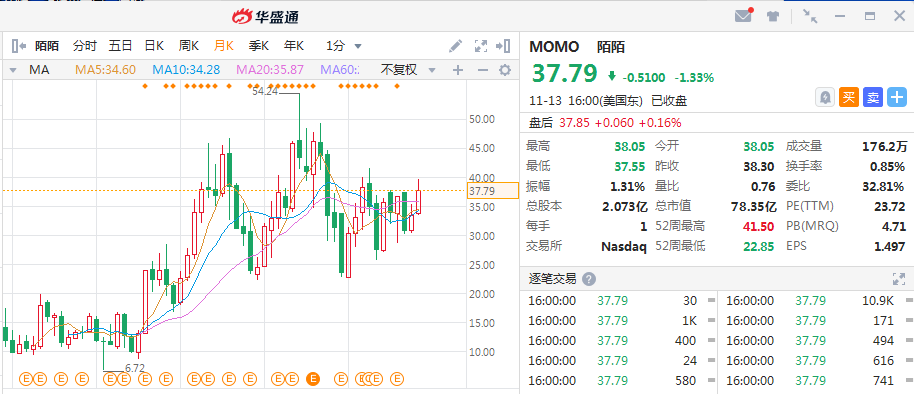Click the orange 买 buy button
914x394 pixels.
pyautogui.click(x=849, y=97)
